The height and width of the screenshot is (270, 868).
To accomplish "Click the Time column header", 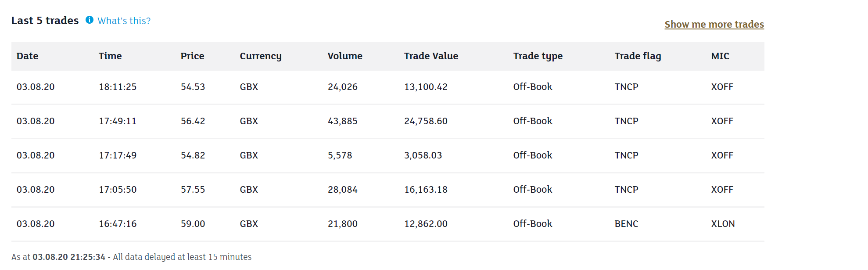I will 110,56.
